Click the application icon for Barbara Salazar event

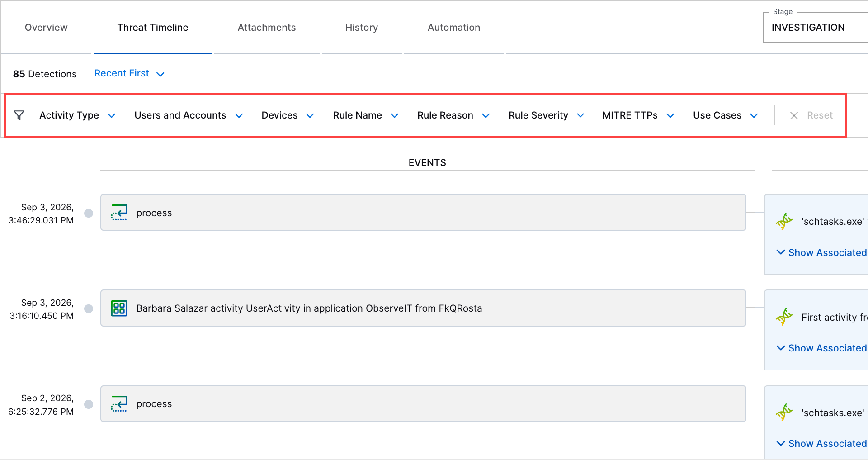[x=119, y=308]
